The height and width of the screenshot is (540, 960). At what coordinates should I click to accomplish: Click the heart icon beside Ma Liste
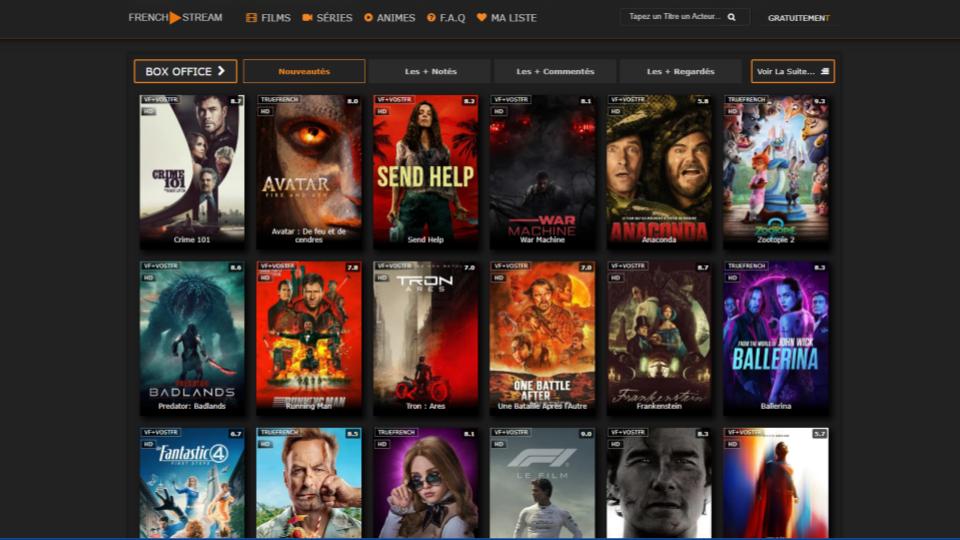tap(481, 18)
